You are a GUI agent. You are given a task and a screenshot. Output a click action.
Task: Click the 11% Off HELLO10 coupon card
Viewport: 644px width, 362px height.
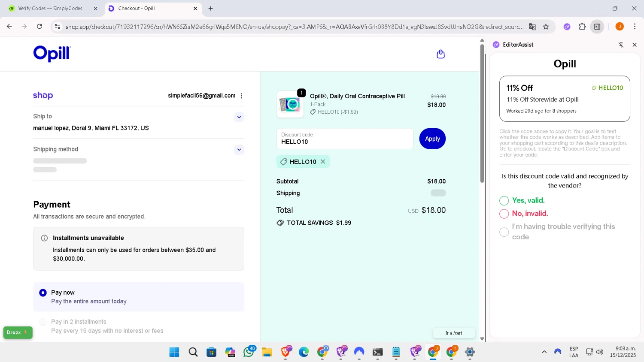click(565, 99)
